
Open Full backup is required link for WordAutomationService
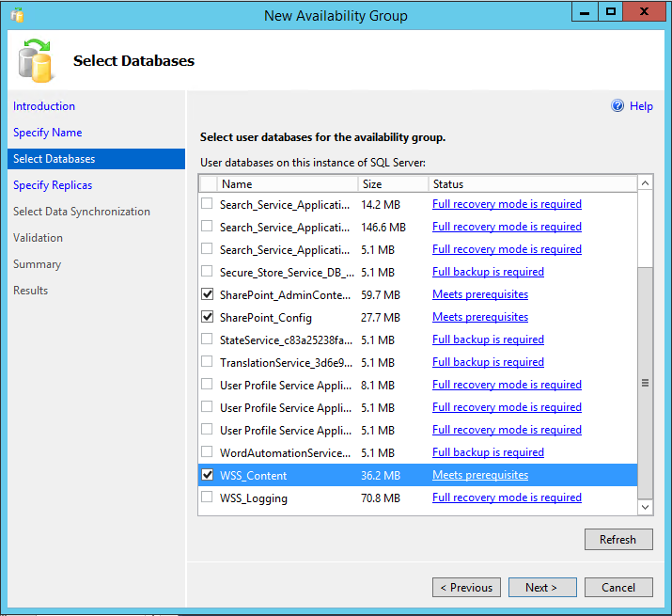[488, 452]
